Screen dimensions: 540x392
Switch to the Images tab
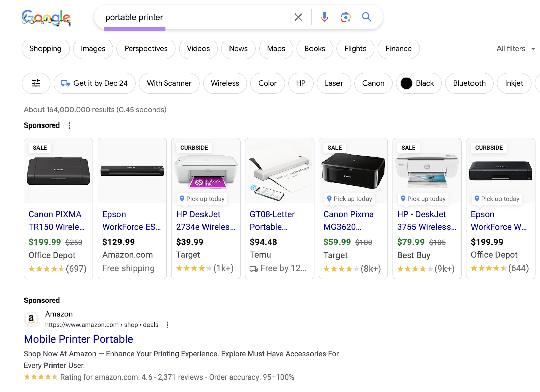tap(93, 49)
